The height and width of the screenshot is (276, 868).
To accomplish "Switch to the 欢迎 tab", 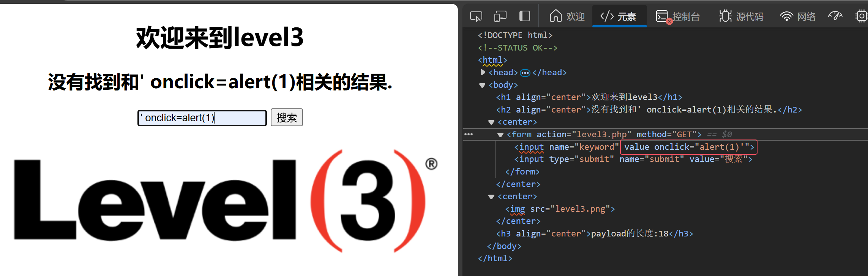I will tap(567, 16).
